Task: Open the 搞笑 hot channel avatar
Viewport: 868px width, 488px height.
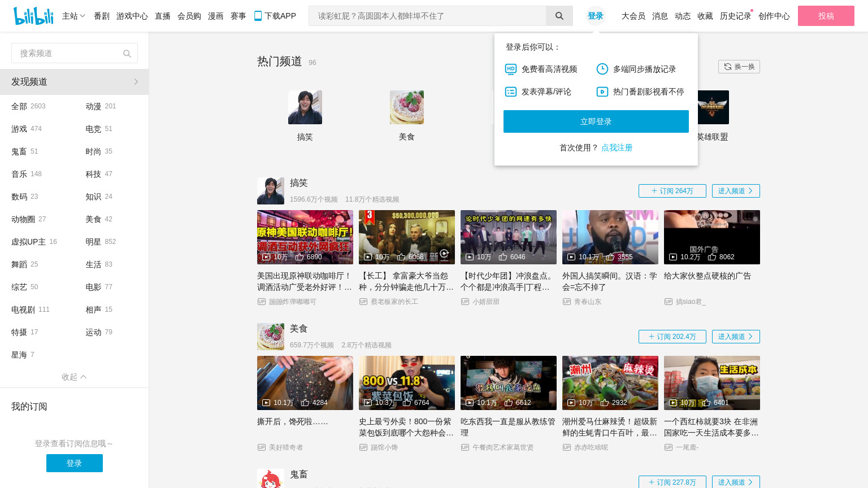Action: tap(305, 107)
